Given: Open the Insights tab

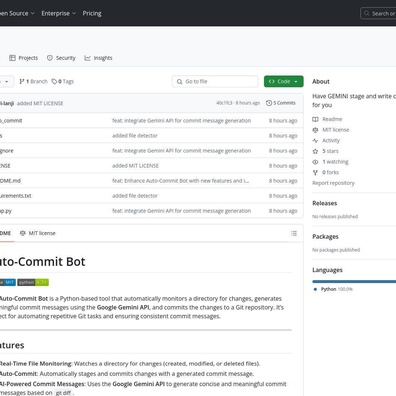Looking at the screenshot, I should tap(98, 58).
